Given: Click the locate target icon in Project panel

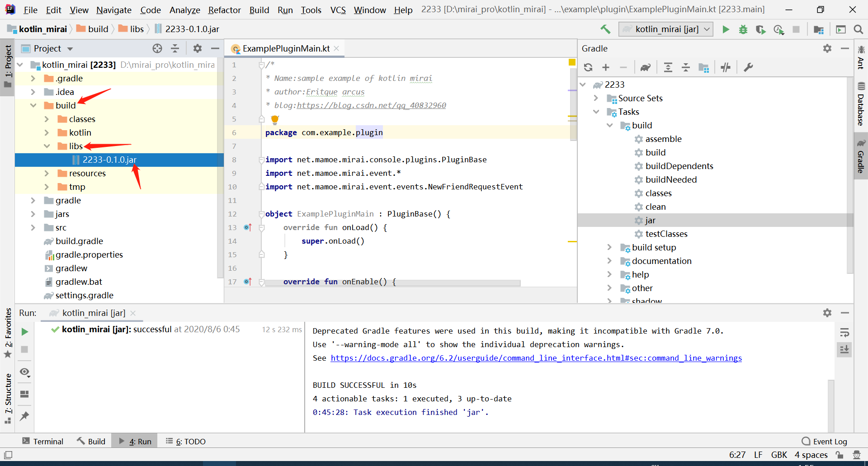Looking at the screenshot, I should pyautogui.click(x=157, y=48).
